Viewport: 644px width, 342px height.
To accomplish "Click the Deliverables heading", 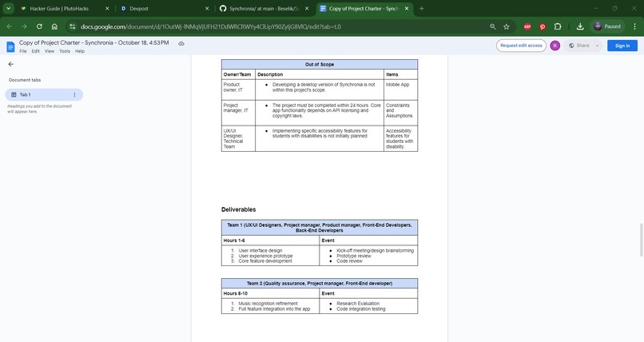I will tap(239, 209).
